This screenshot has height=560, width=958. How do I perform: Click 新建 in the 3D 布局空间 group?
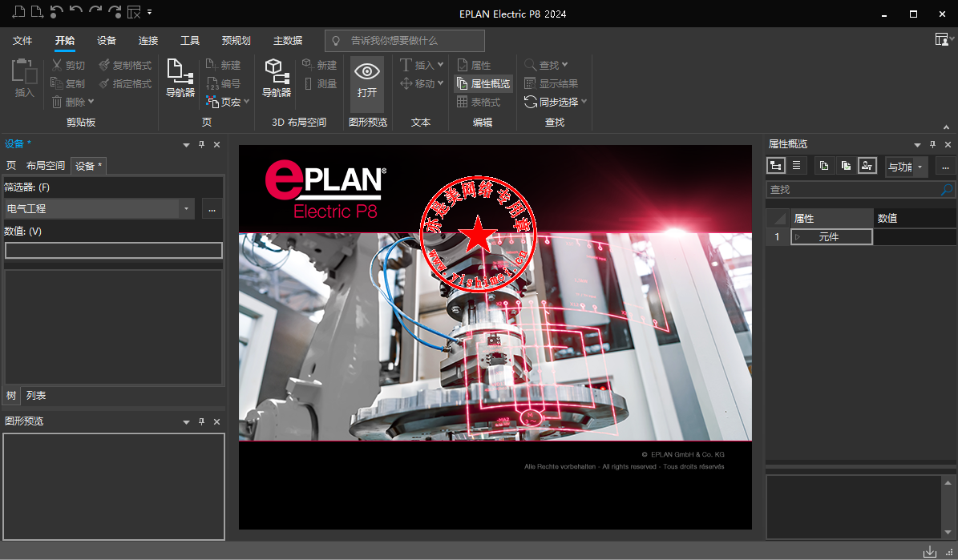click(x=320, y=65)
